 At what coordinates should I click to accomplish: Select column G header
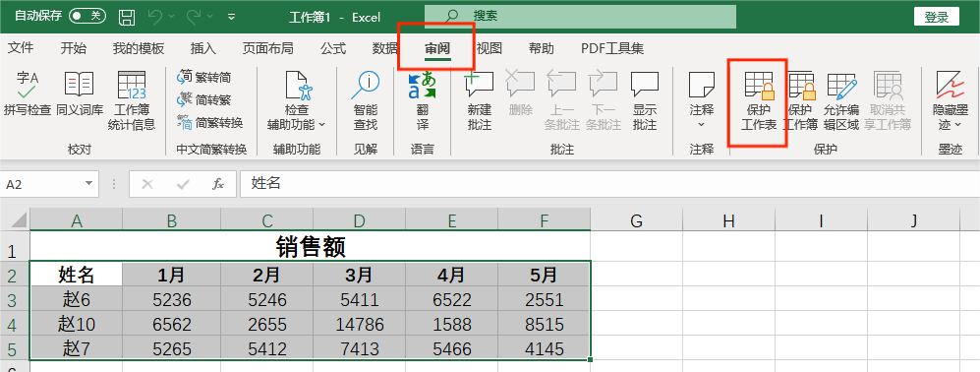click(636, 220)
